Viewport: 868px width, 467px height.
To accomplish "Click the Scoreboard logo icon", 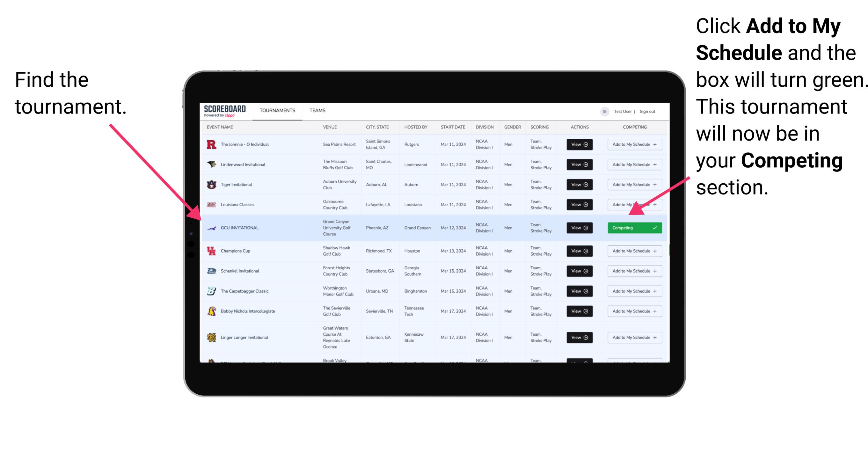I will point(224,109).
